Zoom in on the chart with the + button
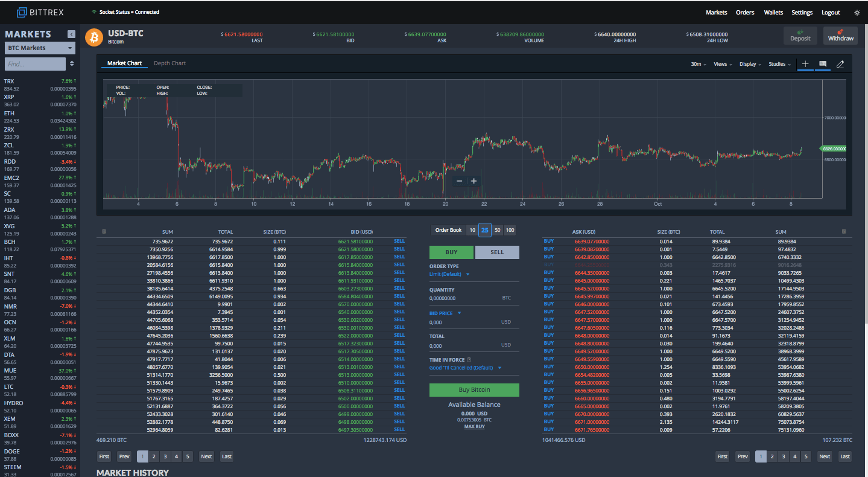 (474, 181)
